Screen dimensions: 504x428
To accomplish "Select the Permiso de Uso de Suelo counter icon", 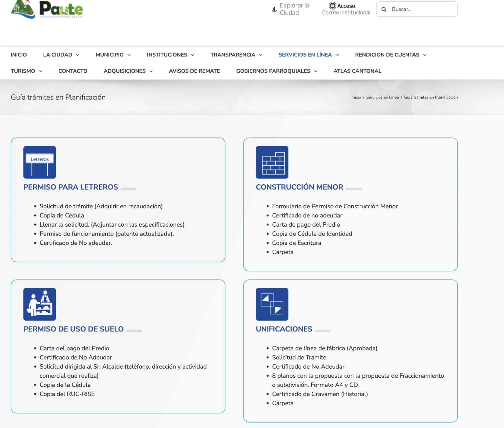I will [x=39, y=304].
